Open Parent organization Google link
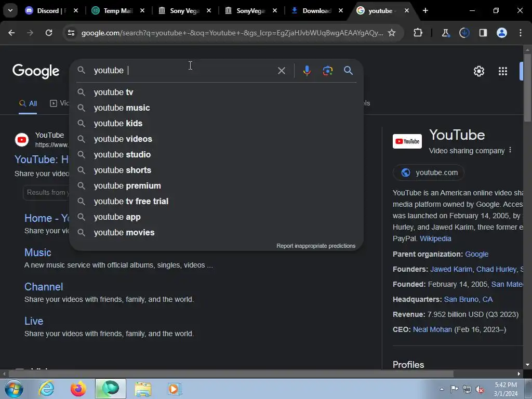532x399 pixels. click(x=477, y=254)
